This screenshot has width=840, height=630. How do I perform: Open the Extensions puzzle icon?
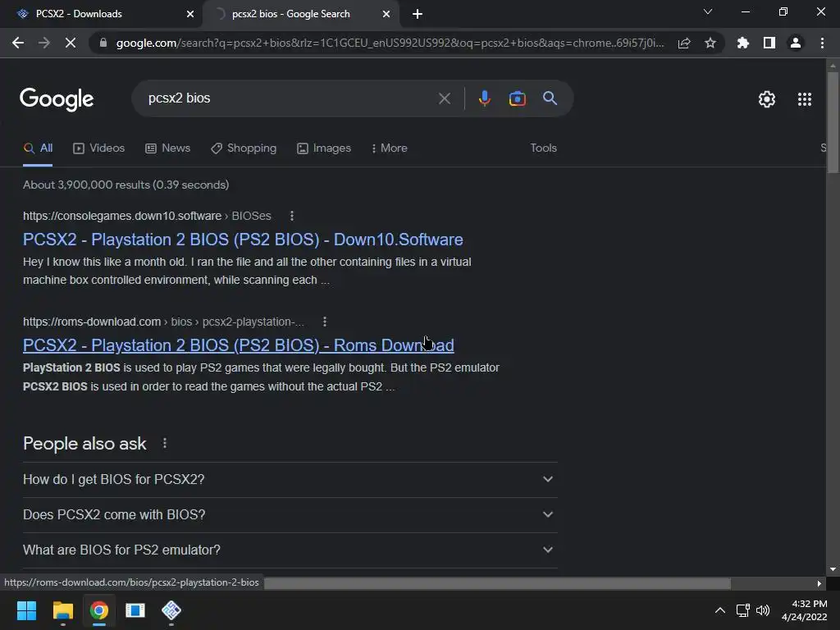(x=743, y=43)
